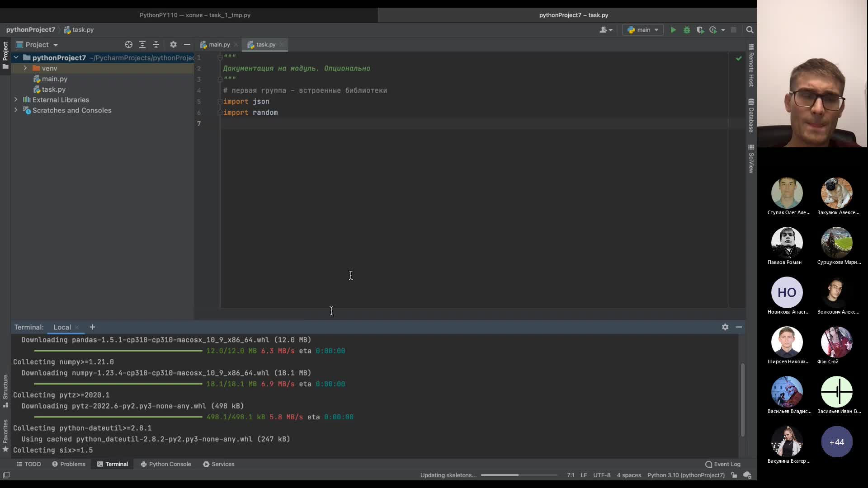
Task: Hide the Project tool window
Action: tap(187, 45)
